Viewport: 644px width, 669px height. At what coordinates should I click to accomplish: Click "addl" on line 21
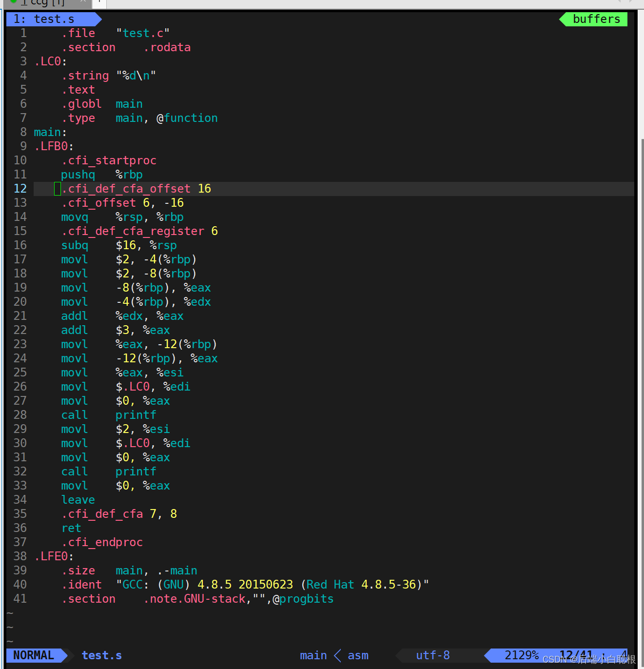[x=75, y=316]
